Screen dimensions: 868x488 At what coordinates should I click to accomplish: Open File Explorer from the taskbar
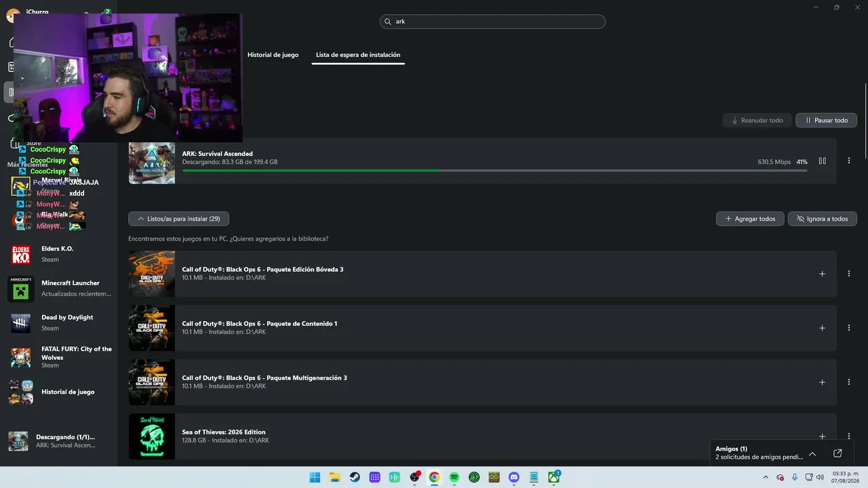pyautogui.click(x=334, y=477)
